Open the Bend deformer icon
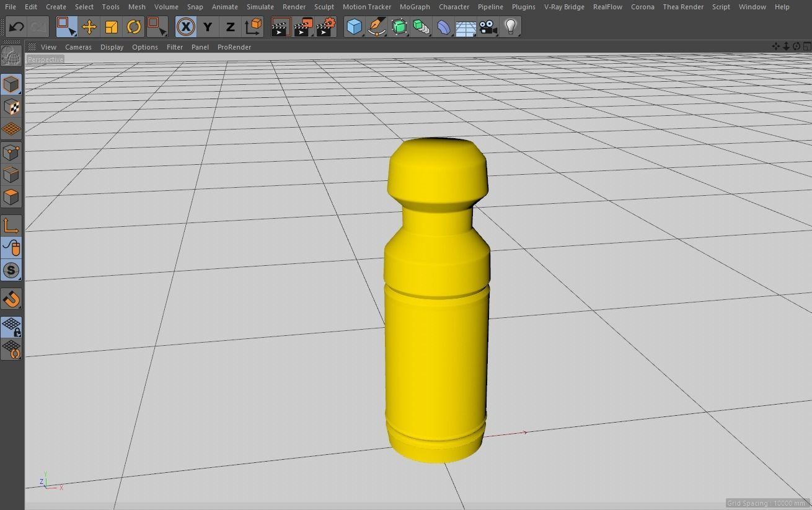Image resolution: width=812 pixels, height=510 pixels. click(x=444, y=27)
